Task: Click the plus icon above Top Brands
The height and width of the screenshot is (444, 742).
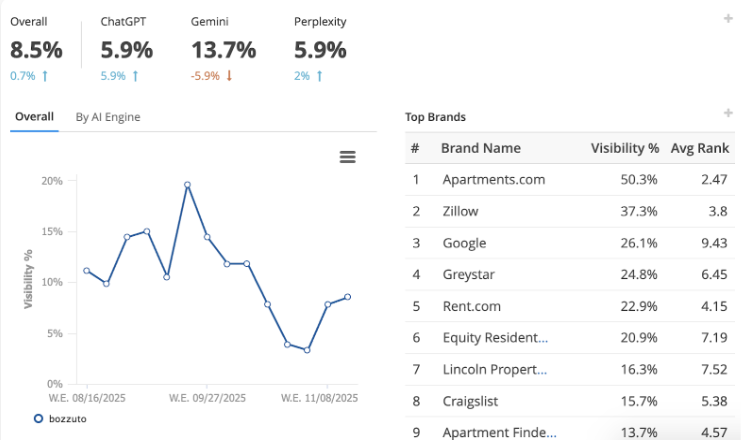Action: (x=729, y=114)
